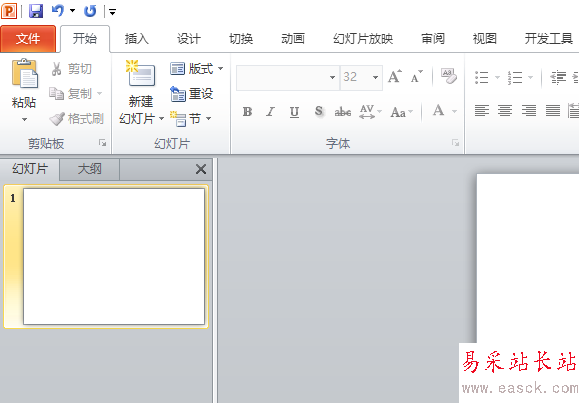Switch to the 动画 (Animations) tab
The height and width of the screenshot is (403, 579).
click(x=293, y=38)
